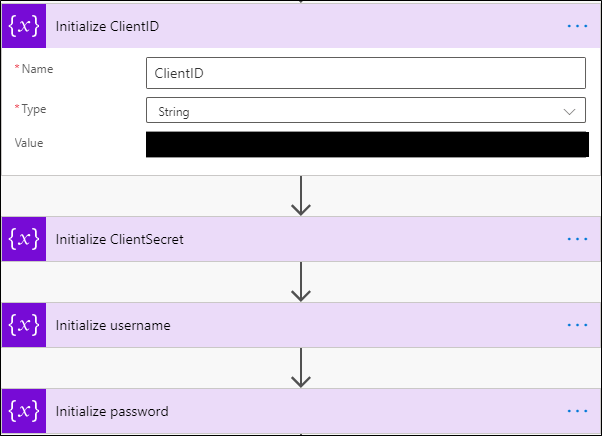Expand the Initialize username action
Image resolution: width=602 pixels, height=436 pixels.
[x=300, y=325]
